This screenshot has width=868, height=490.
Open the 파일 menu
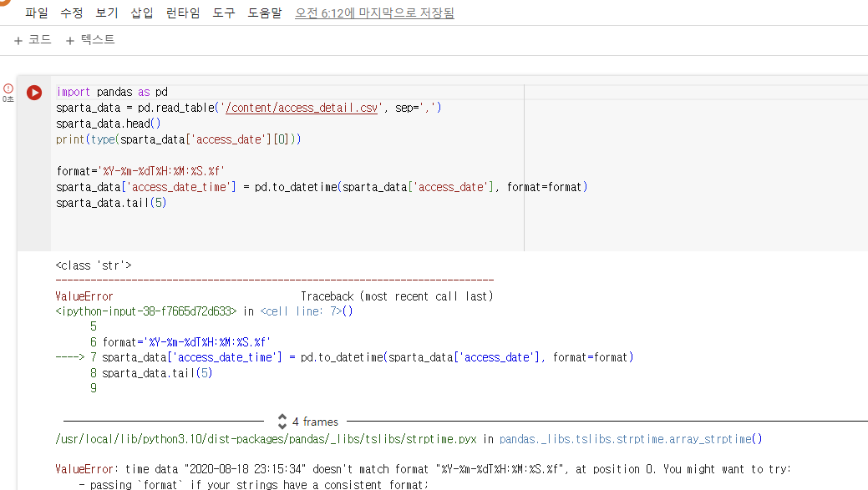[x=37, y=13]
